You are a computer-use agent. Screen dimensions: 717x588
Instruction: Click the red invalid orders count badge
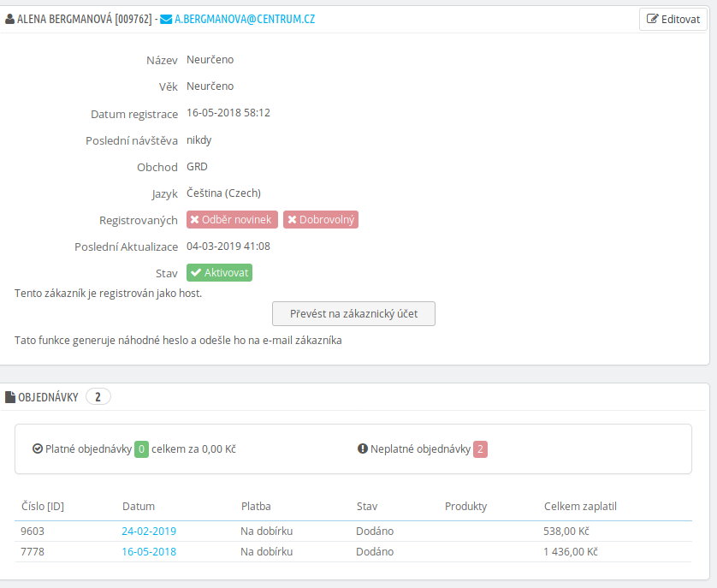tap(480, 448)
